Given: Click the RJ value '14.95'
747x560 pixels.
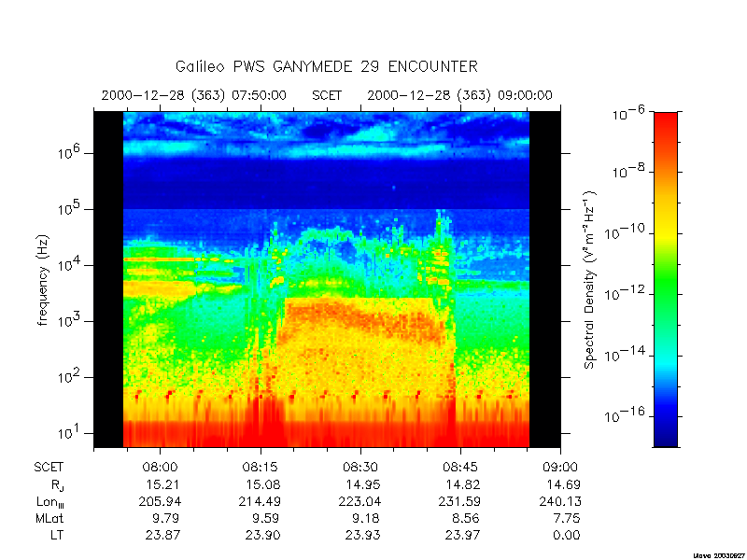Looking at the screenshot, I should [363, 484].
